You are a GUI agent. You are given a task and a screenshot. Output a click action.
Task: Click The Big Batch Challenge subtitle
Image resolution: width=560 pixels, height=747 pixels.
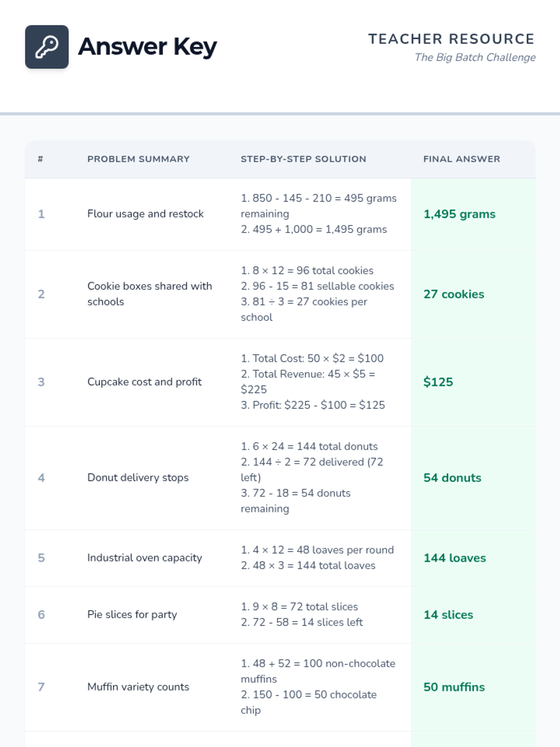pyautogui.click(x=475, y=57)
